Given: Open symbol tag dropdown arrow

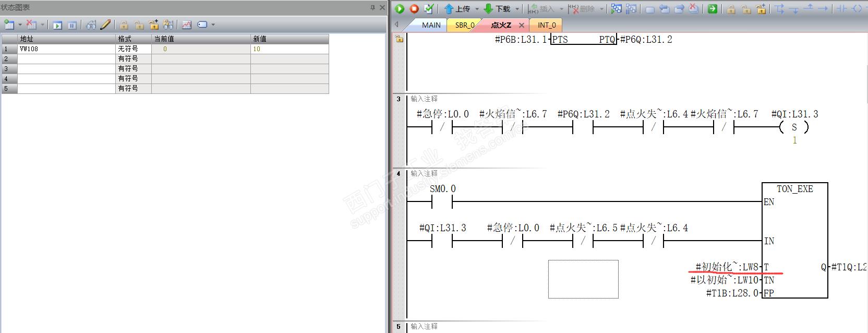Looking at the screenshot, I should [213, 25].
